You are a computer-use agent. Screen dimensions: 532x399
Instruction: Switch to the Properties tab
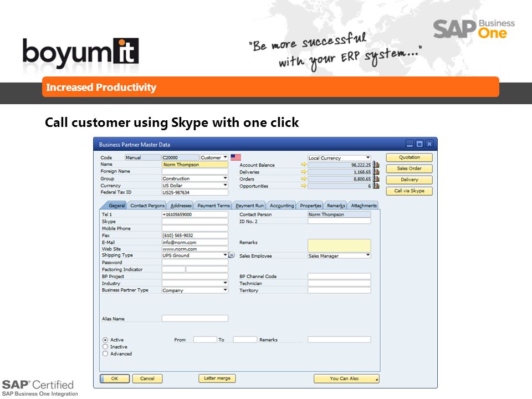click(310, 205)
